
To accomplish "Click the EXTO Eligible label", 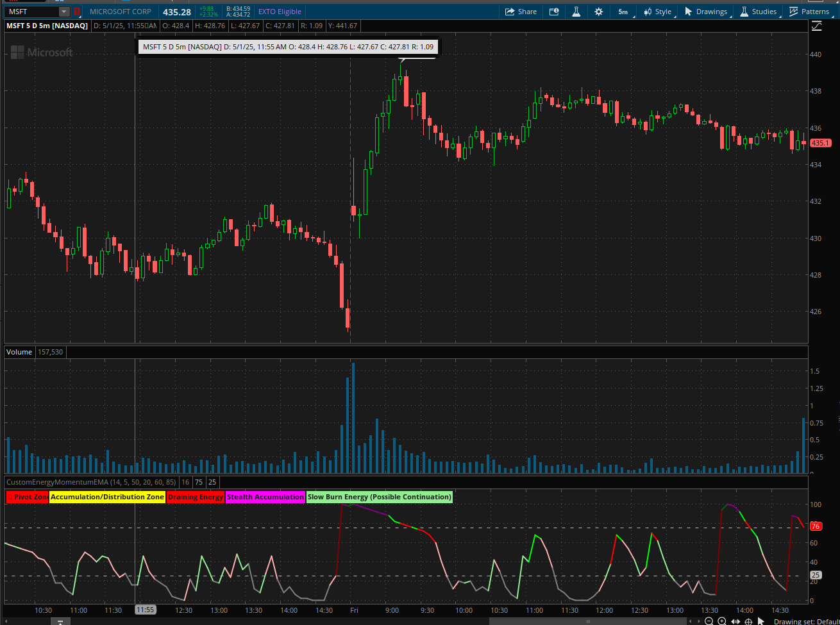I will point(280,12).
